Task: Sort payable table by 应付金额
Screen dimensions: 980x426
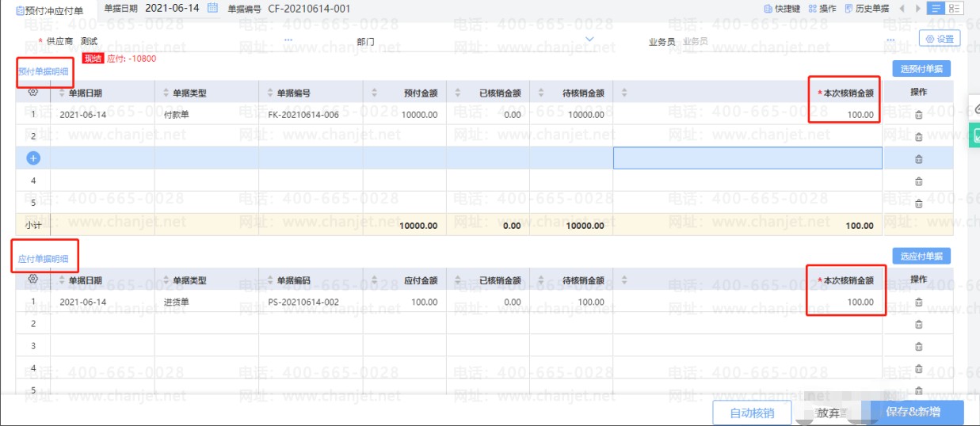Action: (x=374, y=280)
